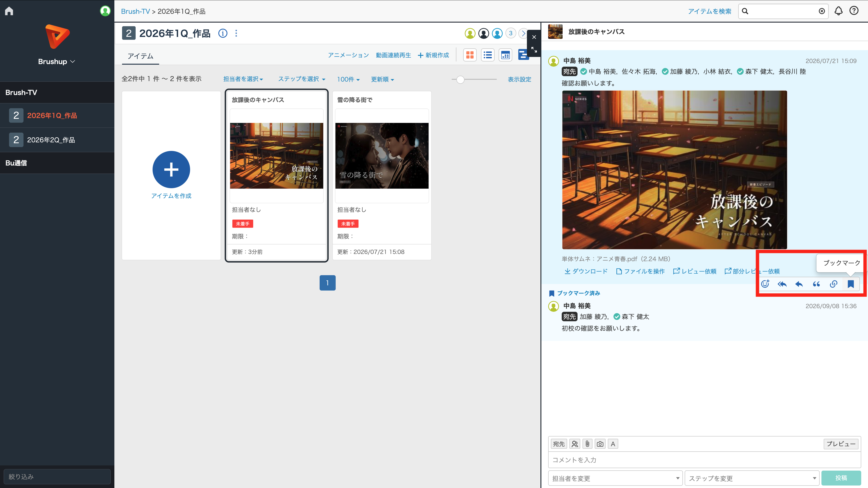Open the third member avatar in header
The height and width of the screenshot is (488, 868).
point(497,33)
